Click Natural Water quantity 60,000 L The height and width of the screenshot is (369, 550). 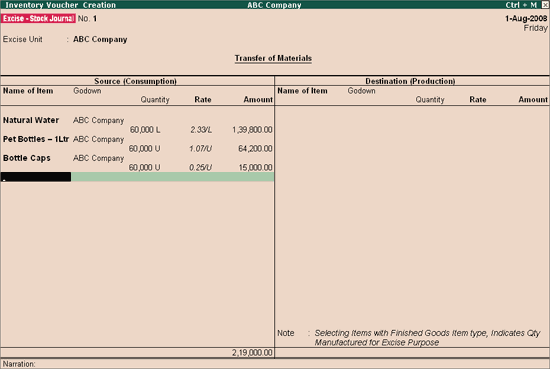[145, 130]
